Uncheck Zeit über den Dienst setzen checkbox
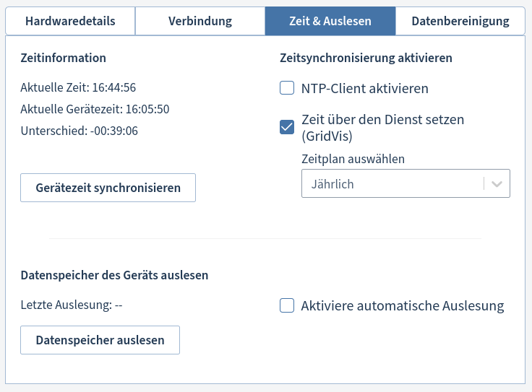The image size is (532, 392). 287,127
